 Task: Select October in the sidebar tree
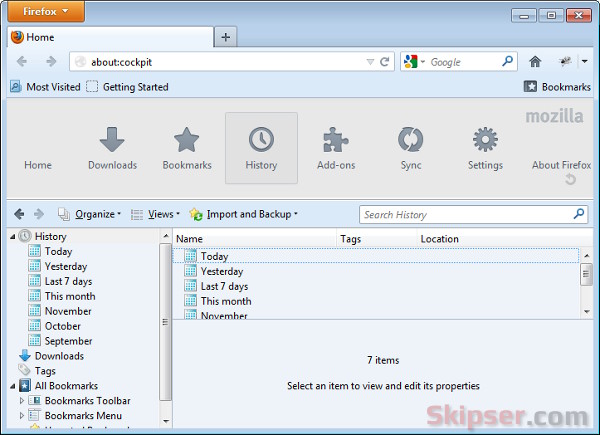coord(63,326)
